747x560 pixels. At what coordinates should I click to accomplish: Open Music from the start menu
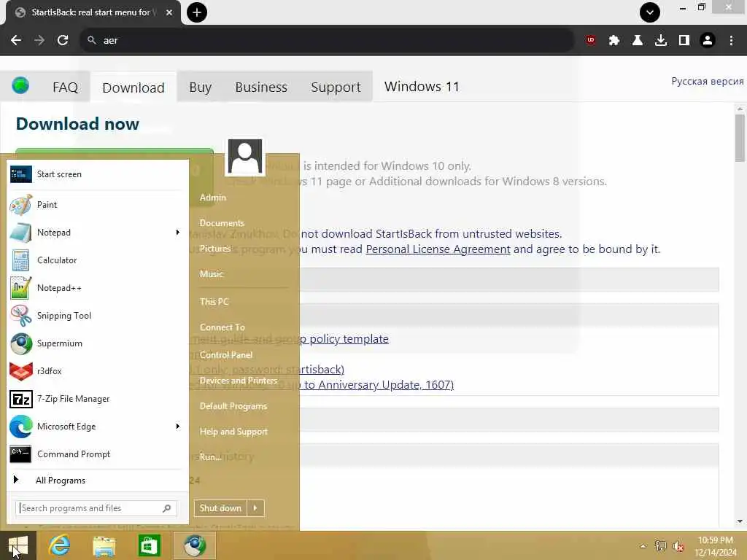(x=212, y=274)
